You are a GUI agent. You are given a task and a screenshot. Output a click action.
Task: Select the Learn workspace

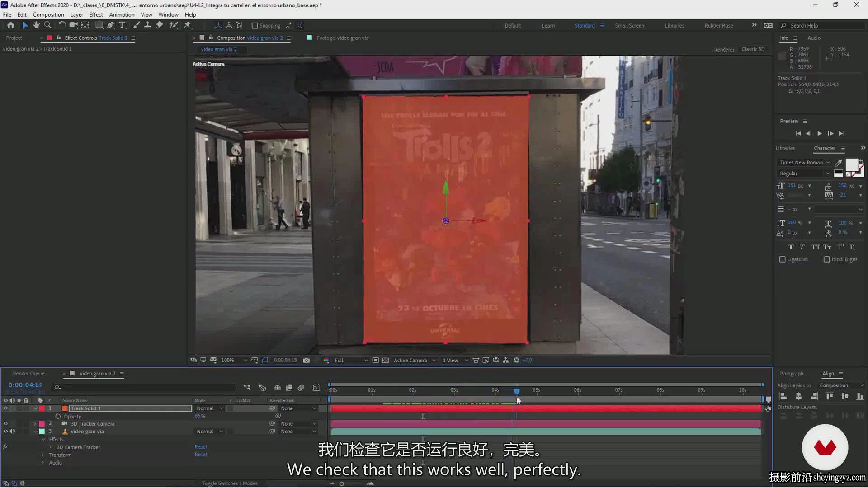coord(548,26)
